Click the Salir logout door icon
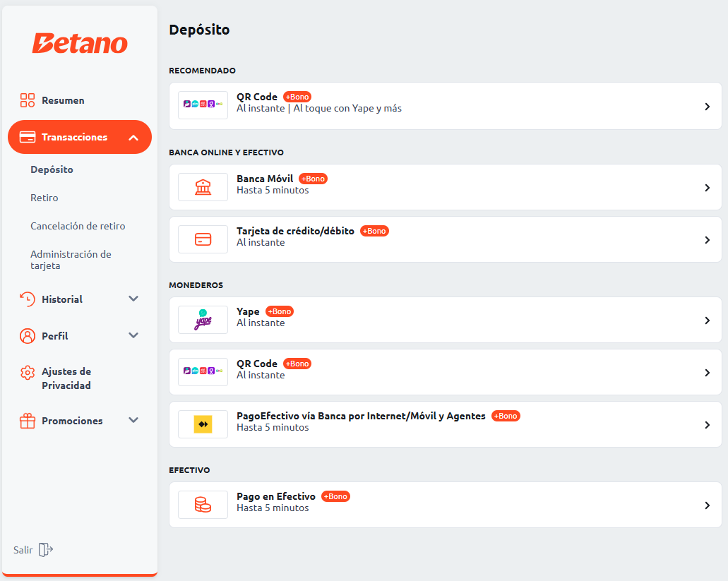 (45, 550)
